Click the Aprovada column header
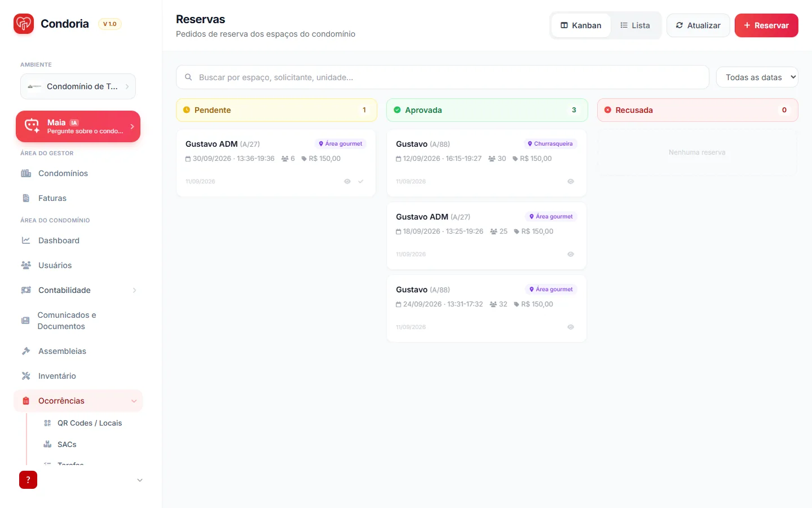This screenshot has height=508, width=812. click(x=487, y=110)
